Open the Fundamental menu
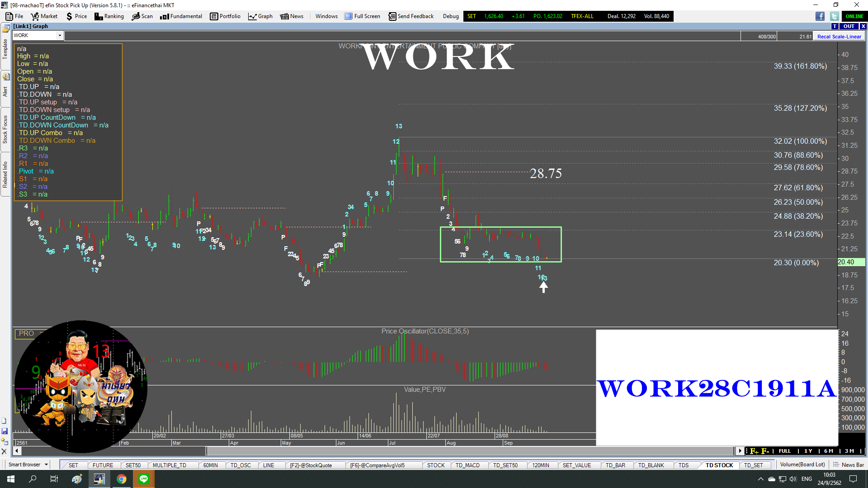This screenshot has height=488, width=868. [x=181, y=16]
